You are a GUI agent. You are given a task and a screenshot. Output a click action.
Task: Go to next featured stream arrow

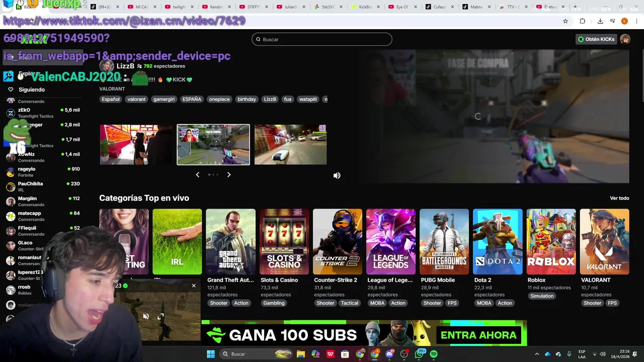(228, 174)
